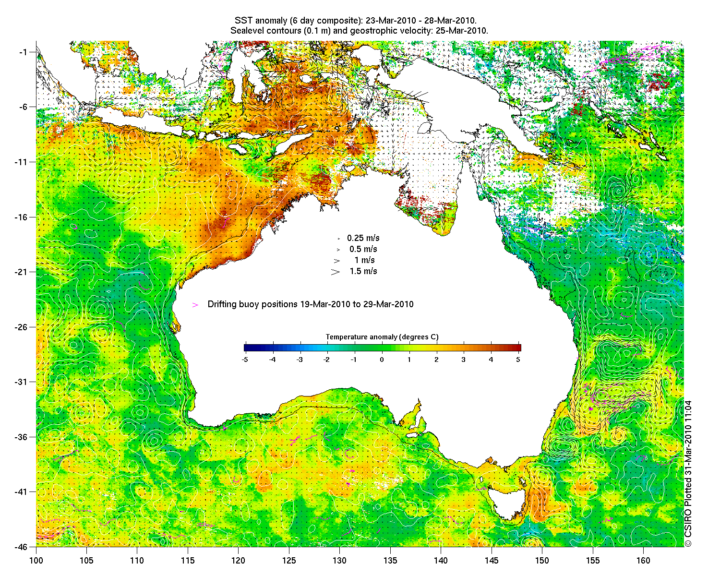Click the latitude axis label -6
The height and width of the screenshot is (588, 720).
point(23,107)
